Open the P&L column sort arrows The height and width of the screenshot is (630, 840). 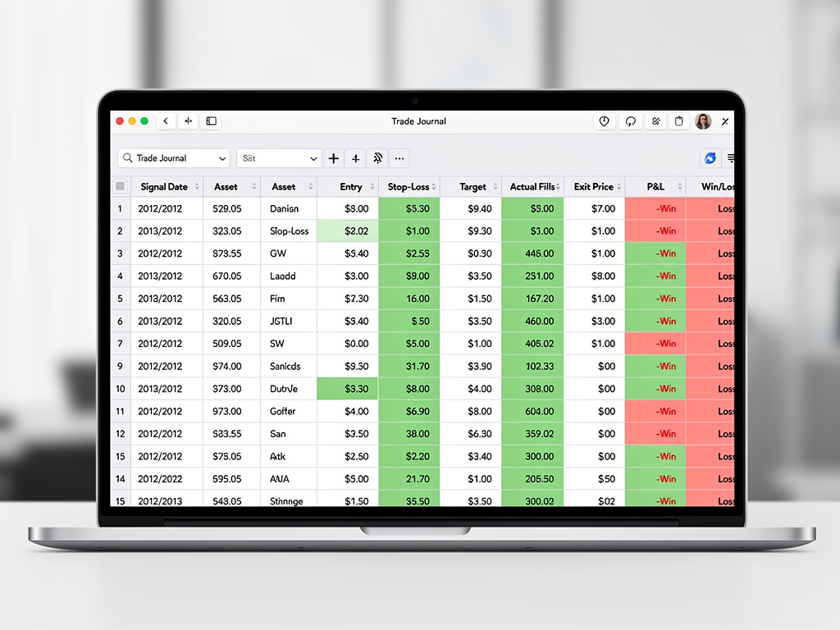(678, 186)
